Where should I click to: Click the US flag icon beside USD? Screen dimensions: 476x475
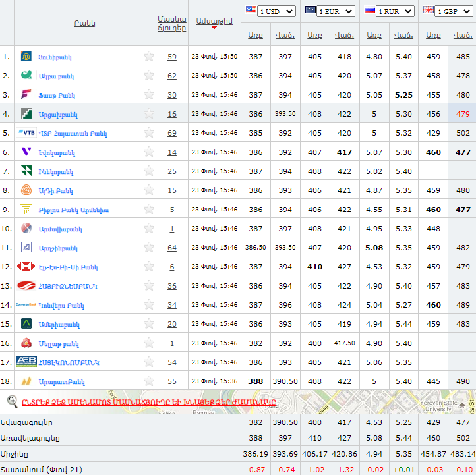(x=251, y=10)
